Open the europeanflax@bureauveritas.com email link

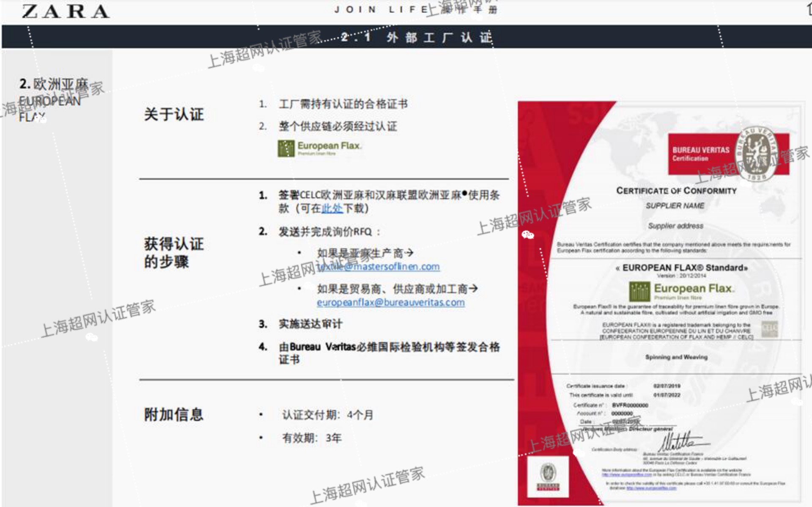(391, 303)
